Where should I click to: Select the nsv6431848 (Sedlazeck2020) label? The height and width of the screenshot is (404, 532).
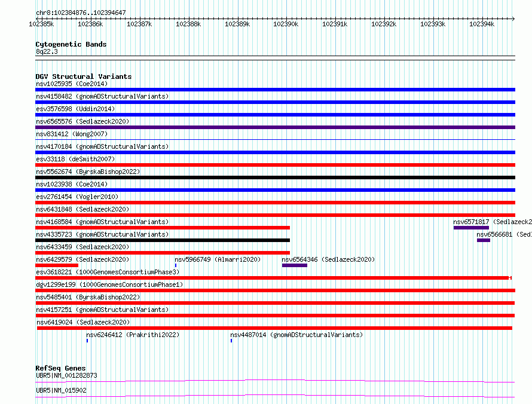point(82,209)
